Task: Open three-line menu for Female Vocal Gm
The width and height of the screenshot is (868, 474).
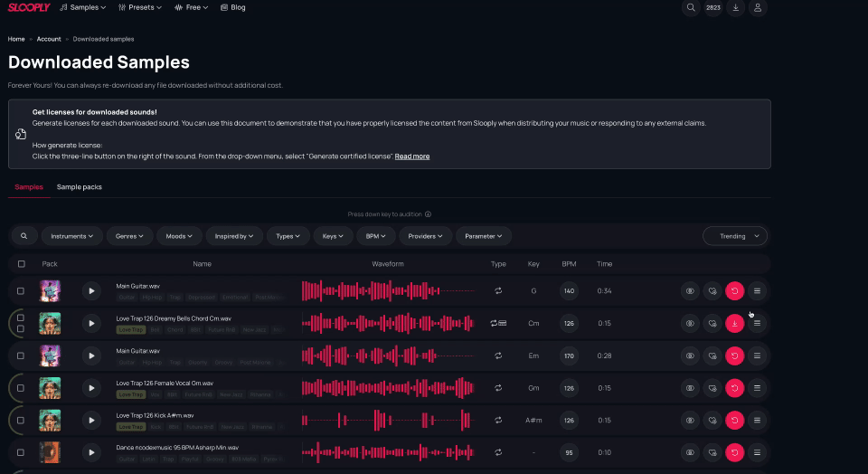Action: [x=757, y=388]
